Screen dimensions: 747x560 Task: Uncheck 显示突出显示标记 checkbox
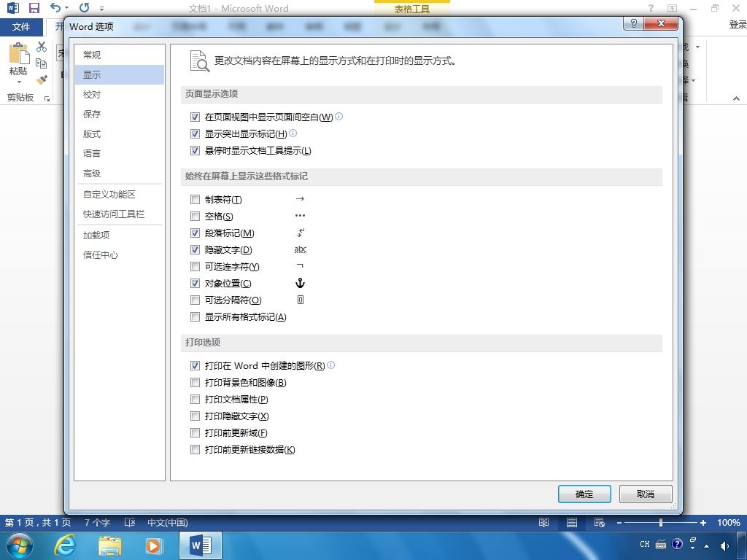(195, 134)
